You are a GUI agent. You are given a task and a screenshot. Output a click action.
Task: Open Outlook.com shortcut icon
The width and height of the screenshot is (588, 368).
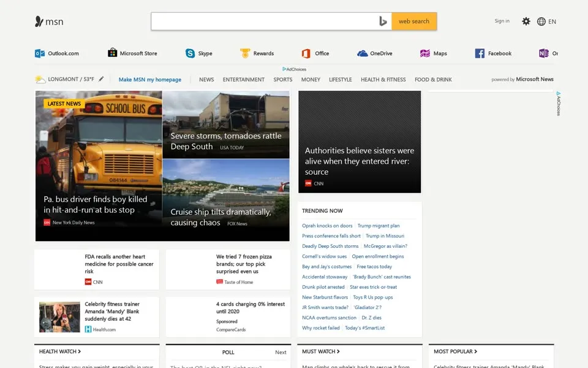[x=40, y=53]
